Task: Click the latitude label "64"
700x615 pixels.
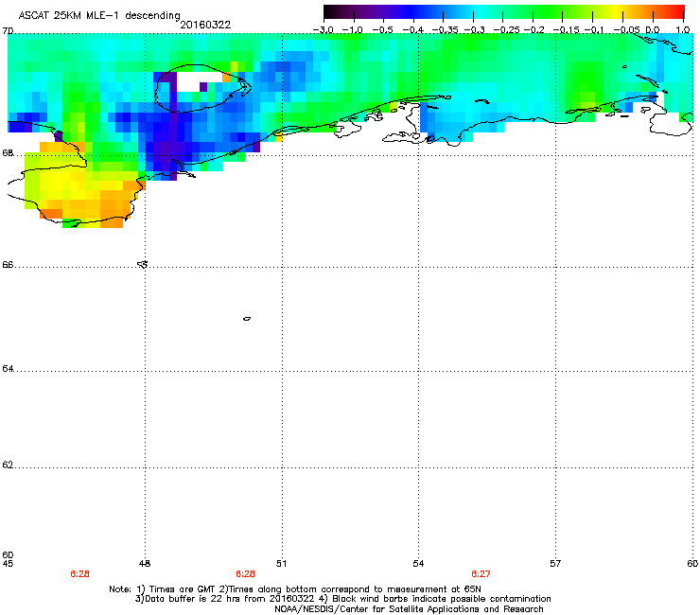Action: tap(8, 368)
